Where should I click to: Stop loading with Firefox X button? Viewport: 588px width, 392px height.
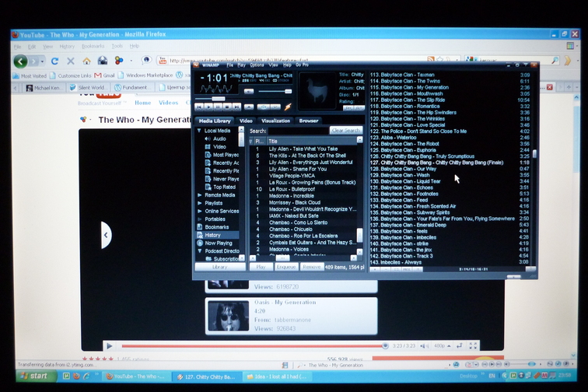pyautogui.click(x=71, y=61)
